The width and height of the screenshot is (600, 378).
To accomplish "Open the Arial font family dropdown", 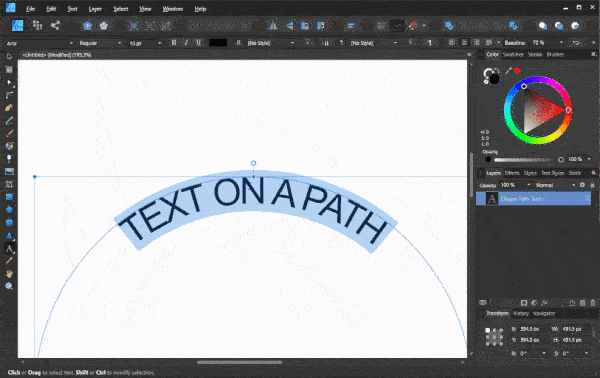I will click(x=39, y=43).
